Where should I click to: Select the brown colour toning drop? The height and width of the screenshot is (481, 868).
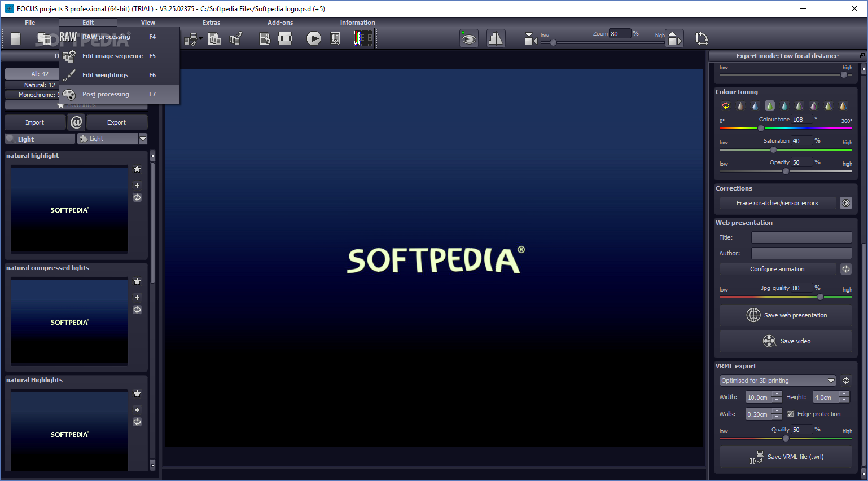coord(740,105)
